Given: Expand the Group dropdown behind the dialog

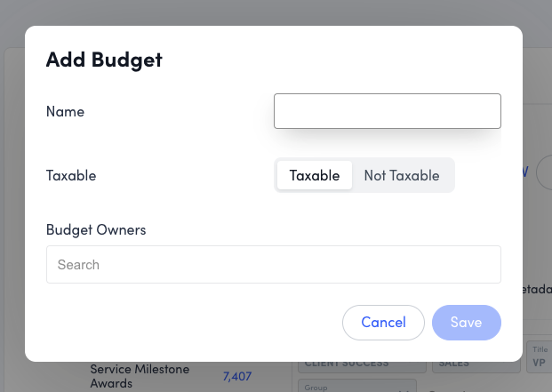Looking at the screenshot, I should point(356,387).
